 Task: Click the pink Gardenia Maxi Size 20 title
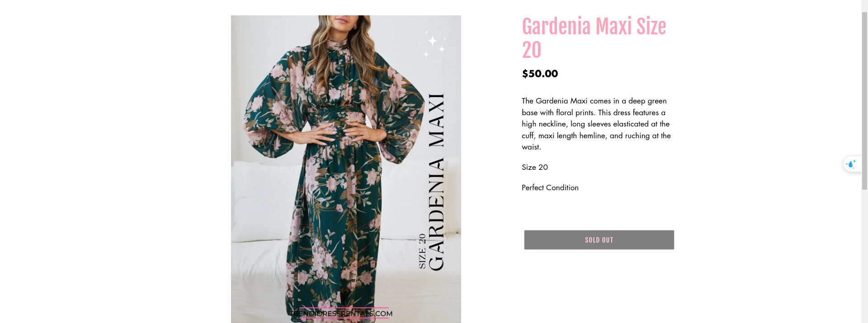tap(594, 38)
